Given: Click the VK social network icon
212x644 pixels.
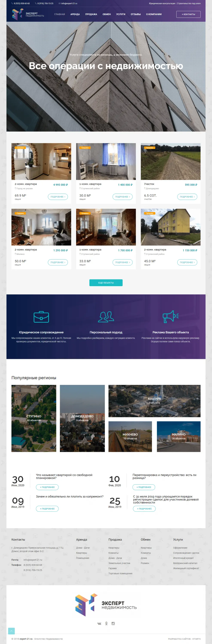Looking at the screenshot, I should tap(99, 623).
